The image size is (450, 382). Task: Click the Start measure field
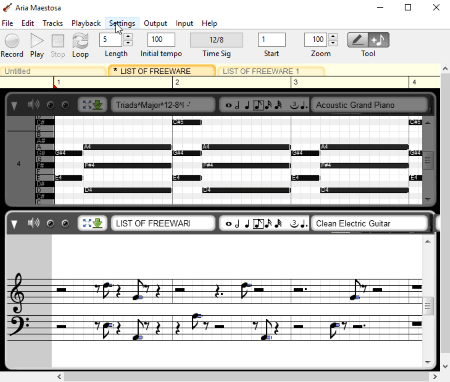(272, 40)
